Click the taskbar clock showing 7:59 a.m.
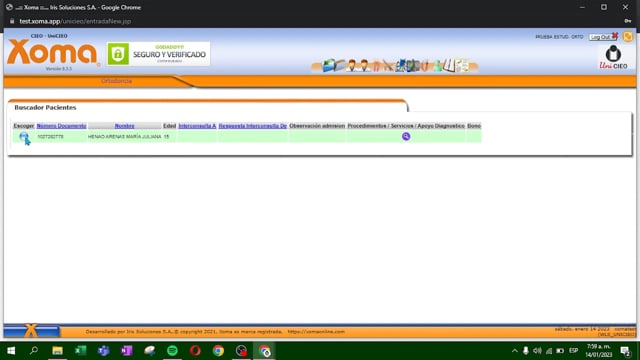This screenshot has height=360, width=640. point(598,351)
